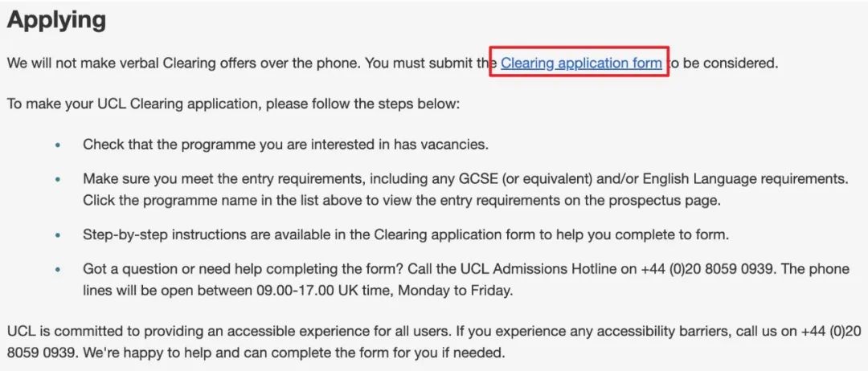Select the bullet before 'Make sure you meet'

pos(59,180)
